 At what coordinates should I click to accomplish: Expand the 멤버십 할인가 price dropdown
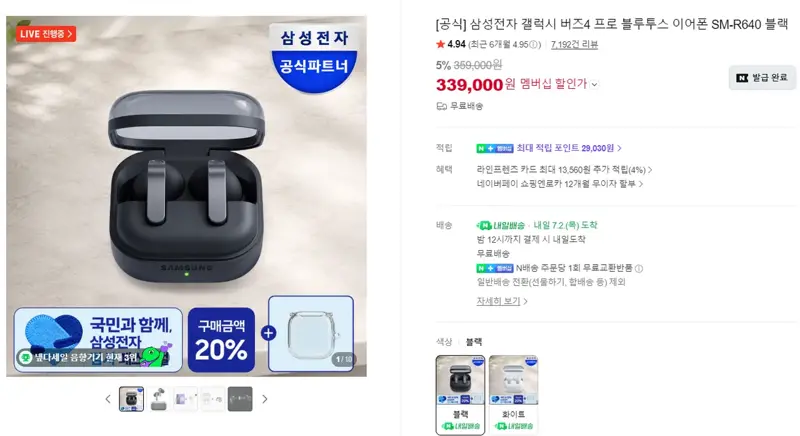tap(594, 85)
